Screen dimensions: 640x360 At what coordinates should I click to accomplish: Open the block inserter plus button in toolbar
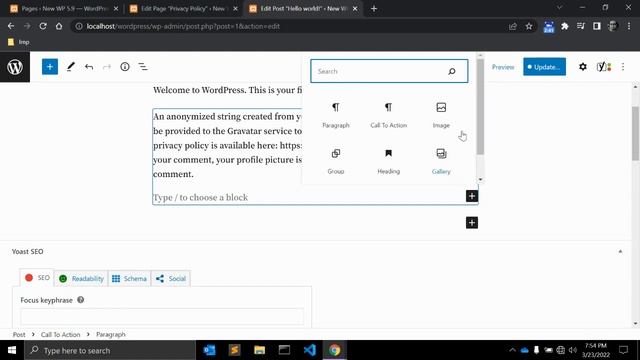click(x=50, y=67)
